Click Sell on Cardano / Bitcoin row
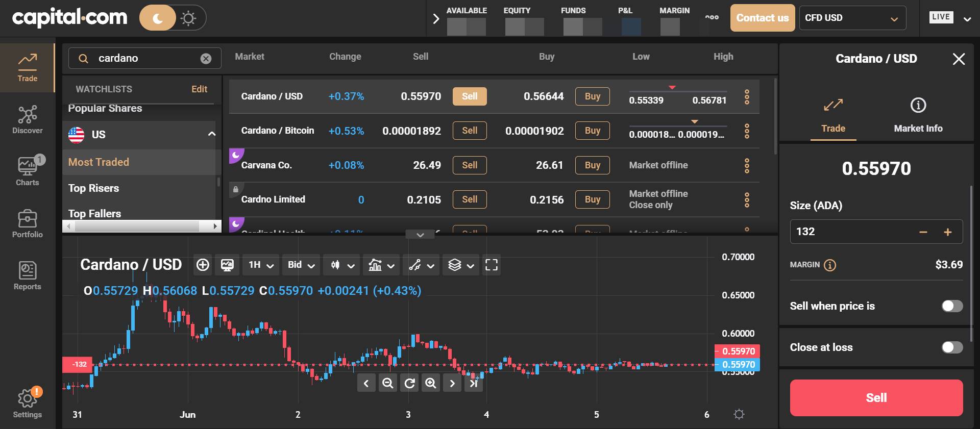Screen dimensions: 980x429 (470, 131)
